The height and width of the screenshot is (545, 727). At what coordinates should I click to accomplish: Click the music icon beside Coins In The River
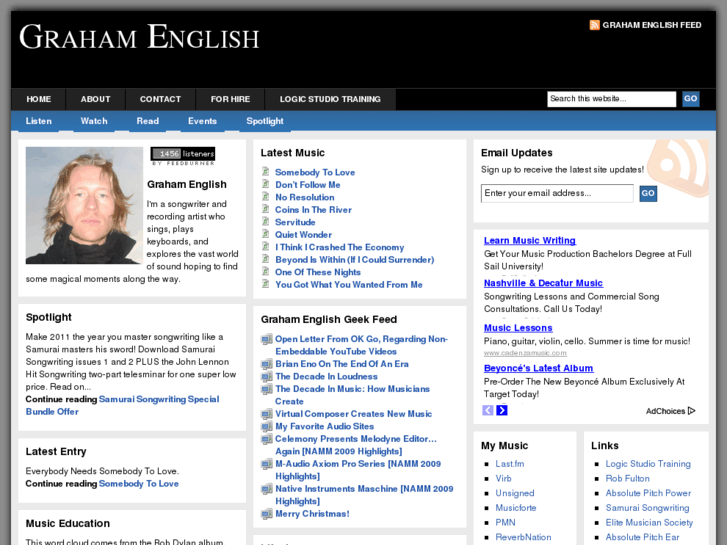tap(266, 209)
